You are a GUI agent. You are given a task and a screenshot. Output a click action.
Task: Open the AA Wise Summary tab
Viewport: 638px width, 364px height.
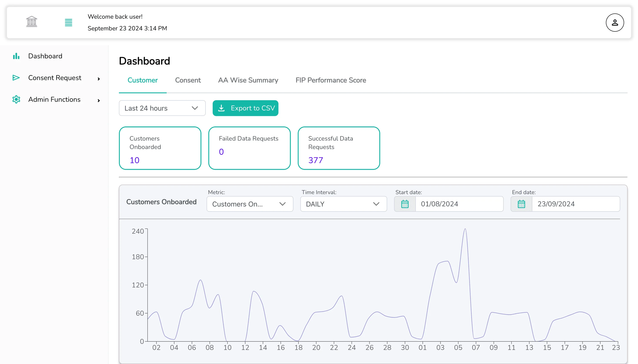[248, 80]
